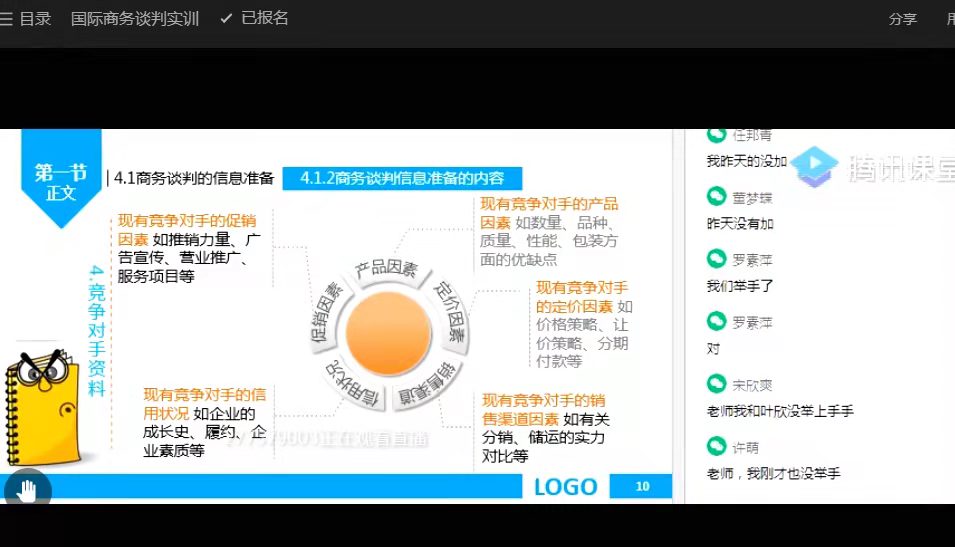The image size is (955, 547).
Task: Select the 4.1.2商务谈判信息准备的内容 blue tab
Action: (x=402, y=179)
